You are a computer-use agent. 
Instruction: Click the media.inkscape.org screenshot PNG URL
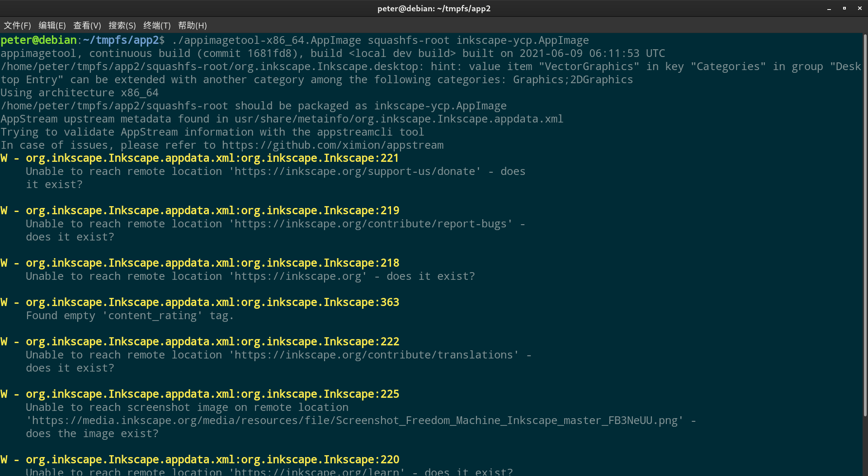pyautogui.click(x=355, y=420)
